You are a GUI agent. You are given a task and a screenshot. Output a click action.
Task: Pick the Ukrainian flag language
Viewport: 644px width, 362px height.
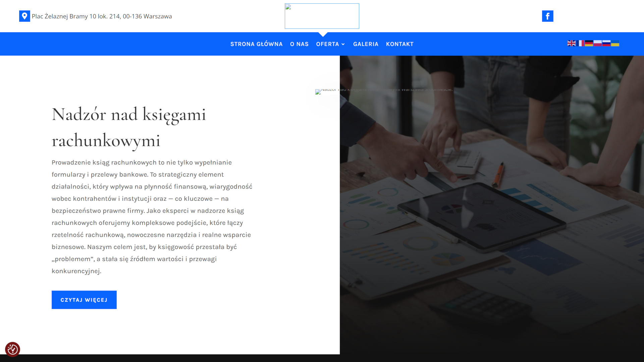(615, 43)
